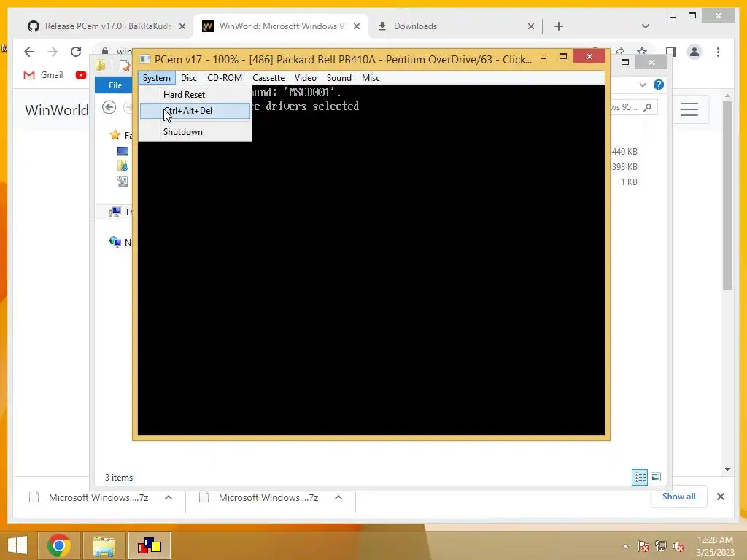Select Favorites star in navigation pane
747x560 pixels.
pos(115,135)
